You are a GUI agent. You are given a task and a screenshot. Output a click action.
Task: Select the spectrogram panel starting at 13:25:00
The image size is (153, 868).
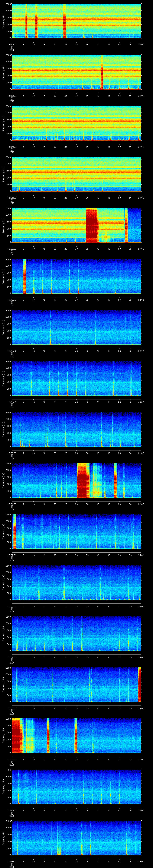[76, 174]
